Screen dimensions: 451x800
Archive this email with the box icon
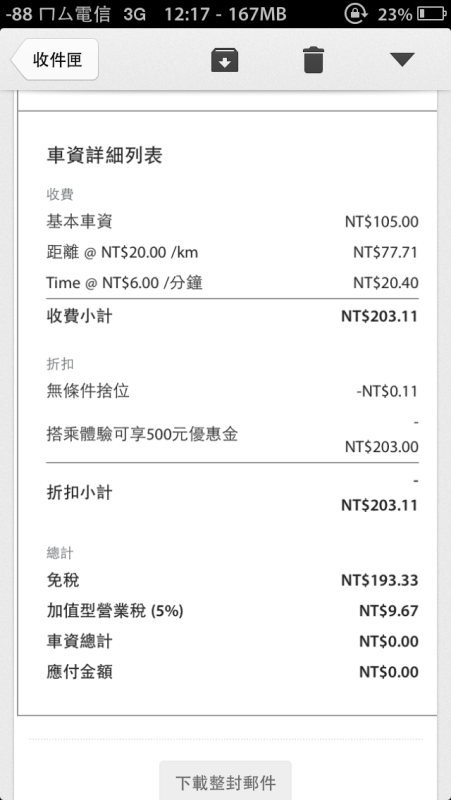coord(225,60)
